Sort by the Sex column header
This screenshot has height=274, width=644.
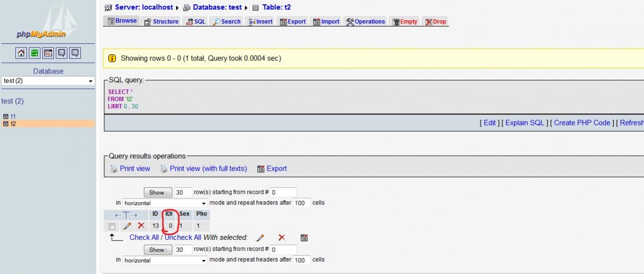pos(185,214)
